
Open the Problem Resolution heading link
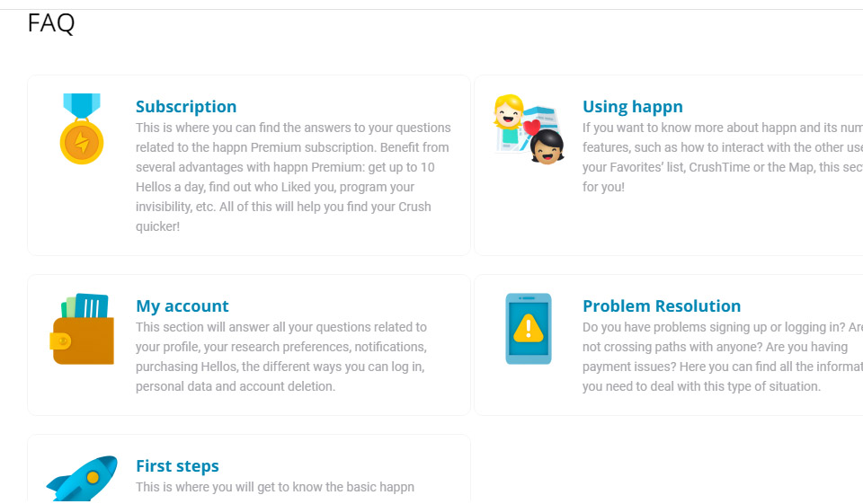pos(661,305)
